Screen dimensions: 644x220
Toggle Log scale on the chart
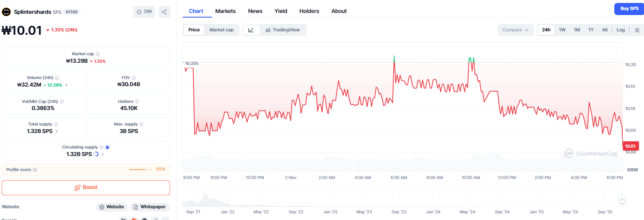(x=621, y=30)
